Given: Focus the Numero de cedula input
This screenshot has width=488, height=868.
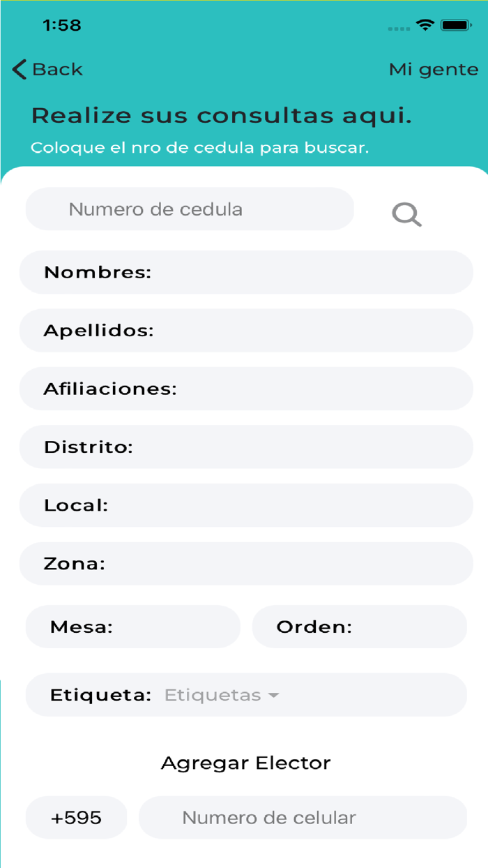Looking at the screenshot, I should tap(190, 209).
